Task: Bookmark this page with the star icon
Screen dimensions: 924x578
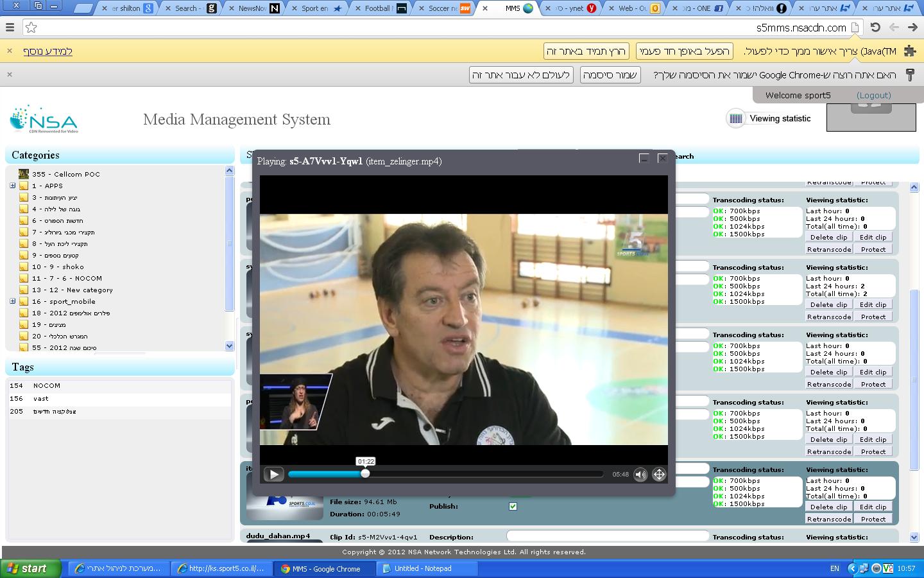Action: click(31, 28)
